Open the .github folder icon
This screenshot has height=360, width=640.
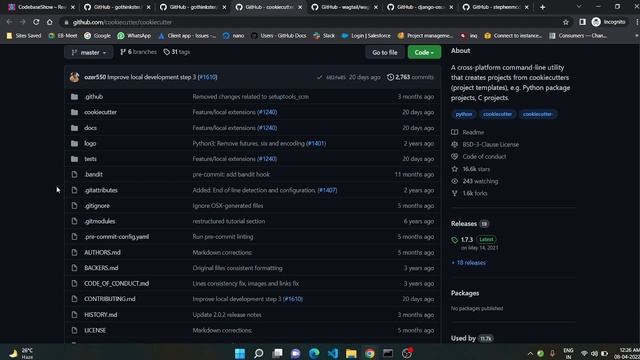point(74,97)
